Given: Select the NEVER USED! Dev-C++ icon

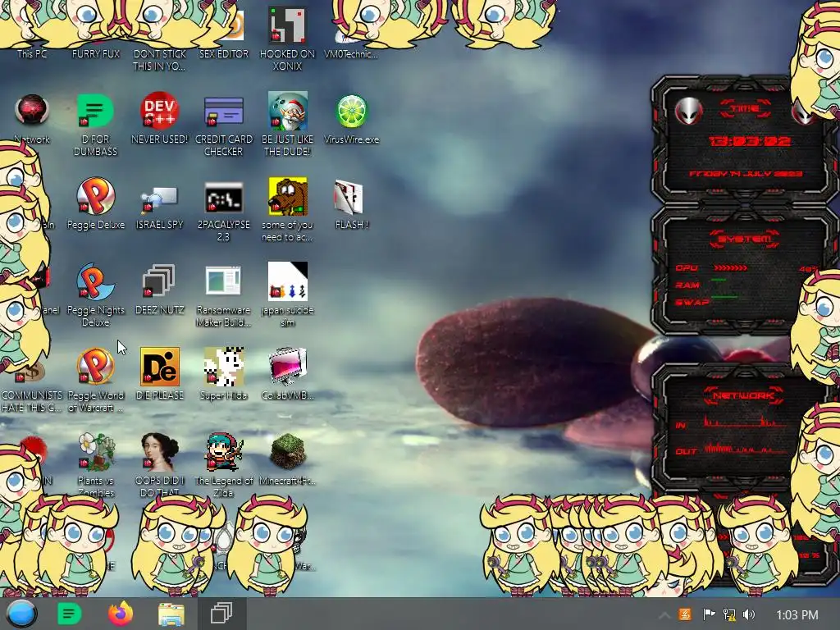Looking at the screenshot, I should click(159, 112).
